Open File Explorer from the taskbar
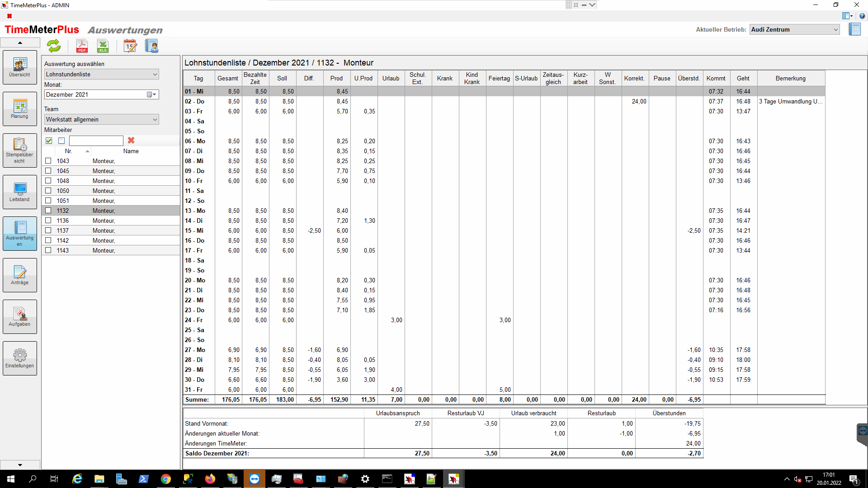The width and height of the screenshot is (868, 488). [x=99, y=479]
